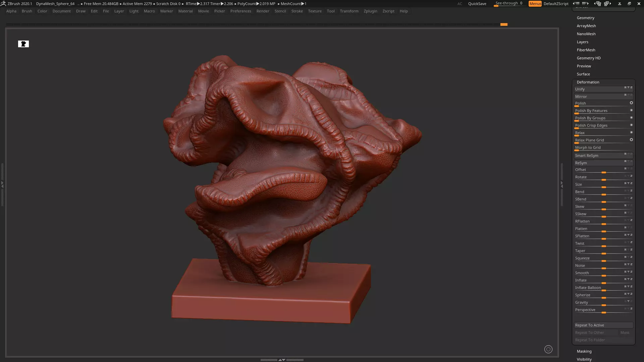Screen dimensions: 644x362
Task: Click the PolyCount readout in title bar
Action: [256, 4]
